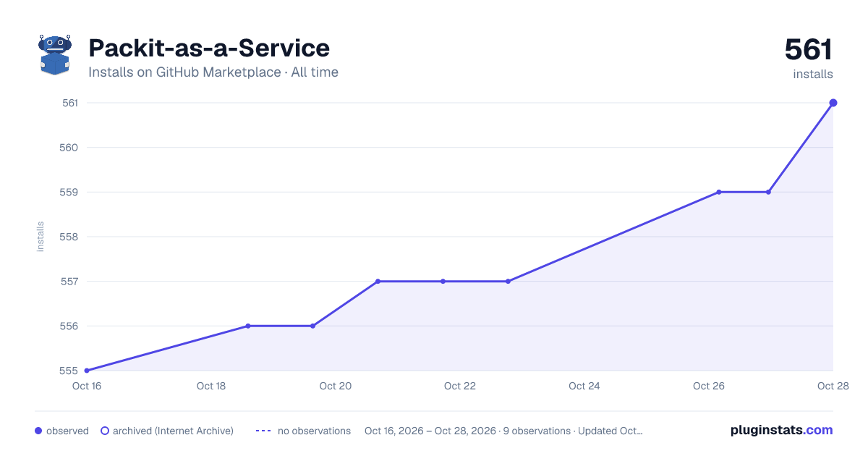Screen dimensions: 868x456
Task: Click the large 561 installs count
Action: point(809,49)
